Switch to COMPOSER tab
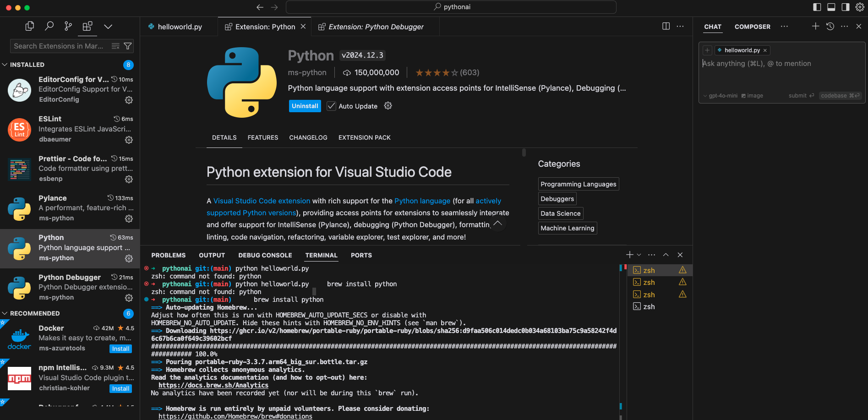The width and height of the screenshot is (868, 420). (753, 27)
